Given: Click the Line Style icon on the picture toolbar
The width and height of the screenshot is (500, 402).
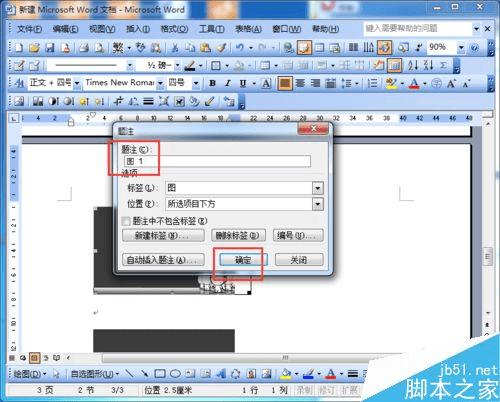Looking at the screenshot, I should (148, 101).
